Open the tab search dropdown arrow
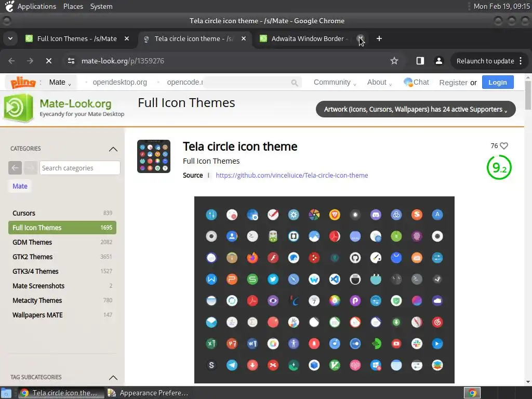 [10, 38]
